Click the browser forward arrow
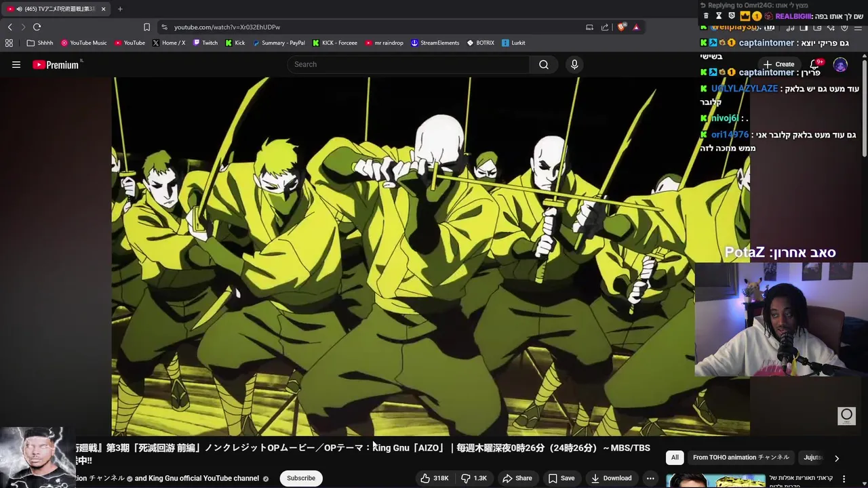The height and width of the screenshot is (488, 868). click(x=23, y=27)
